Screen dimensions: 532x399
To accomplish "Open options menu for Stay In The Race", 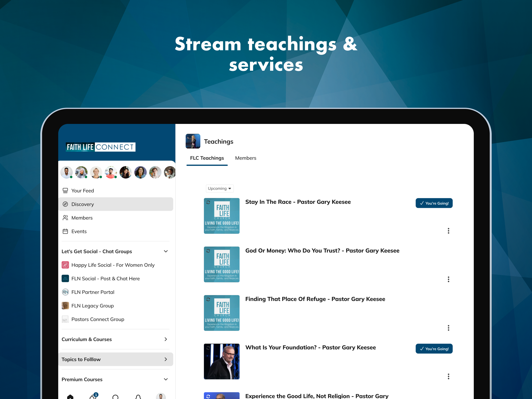I will tap(448, 231).
